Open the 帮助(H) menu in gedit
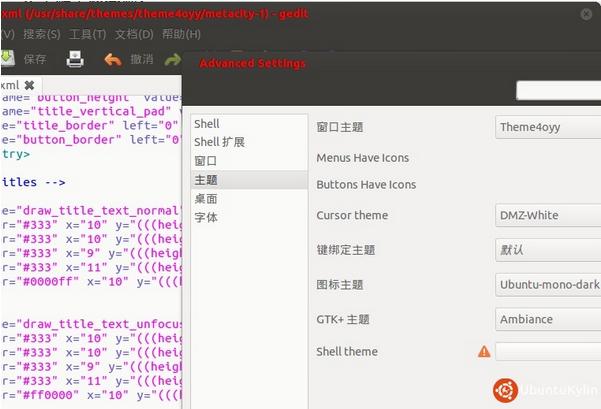This screenshot has height=409, width=601. pos(181,34)
